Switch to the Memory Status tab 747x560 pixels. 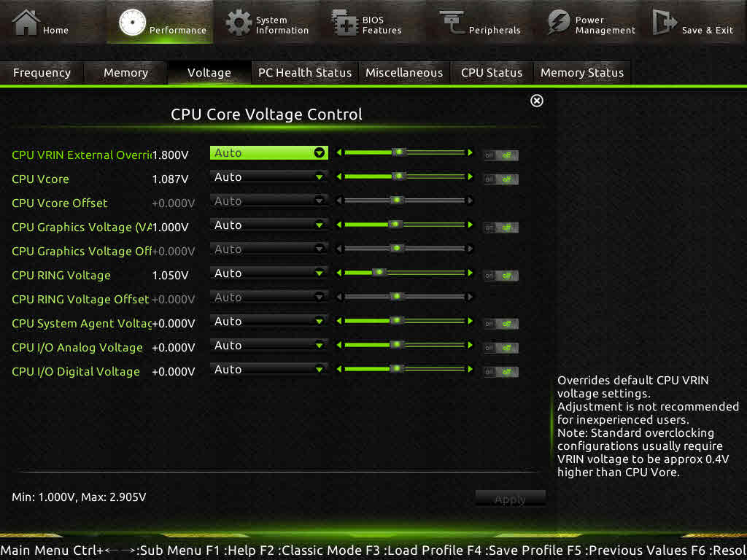click(582, 72)
